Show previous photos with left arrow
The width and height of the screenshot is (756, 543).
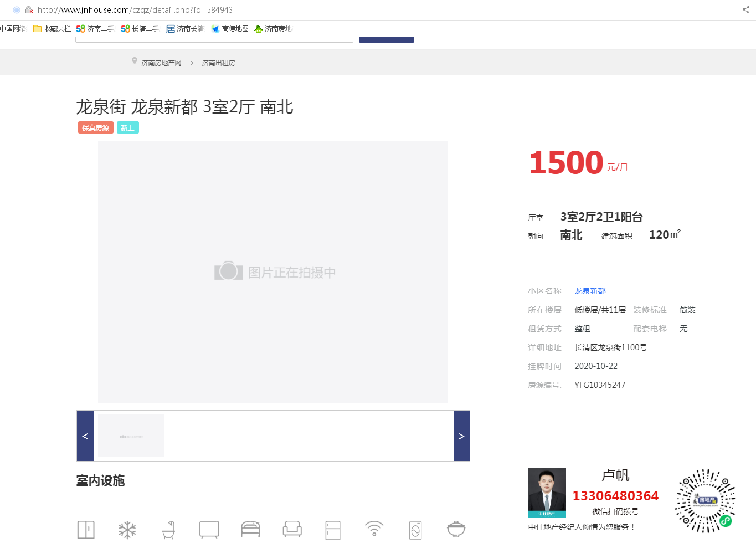[x=85, y=436]
